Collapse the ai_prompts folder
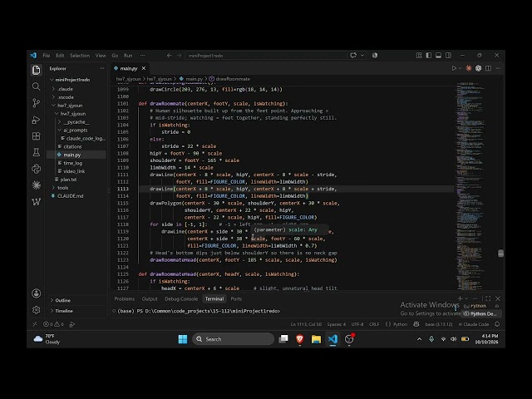 pos(75,131)
